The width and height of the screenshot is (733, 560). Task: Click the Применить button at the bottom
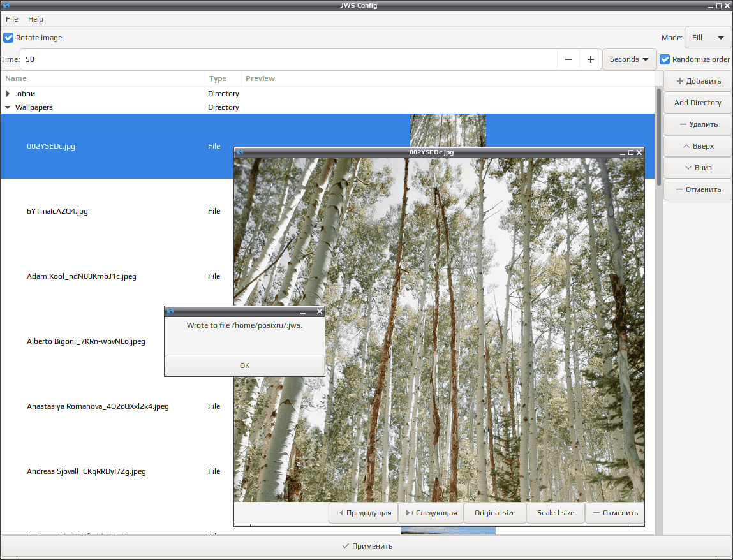(366, 546)
